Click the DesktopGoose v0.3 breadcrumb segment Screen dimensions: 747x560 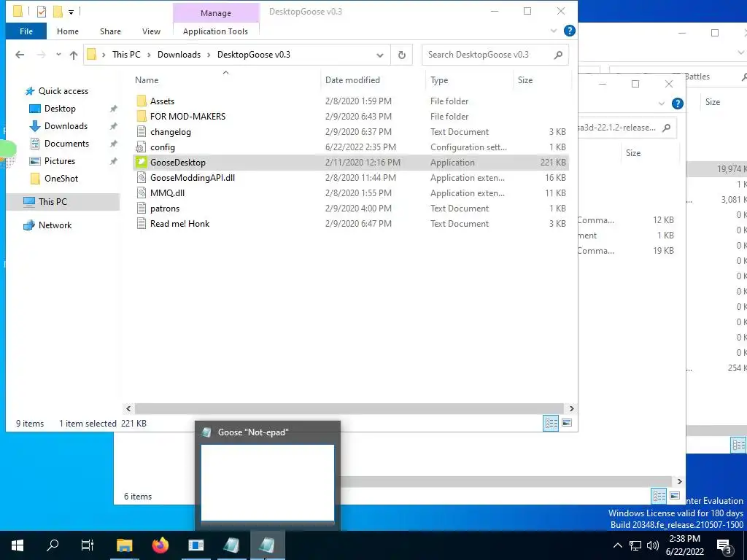coord(254,55)
